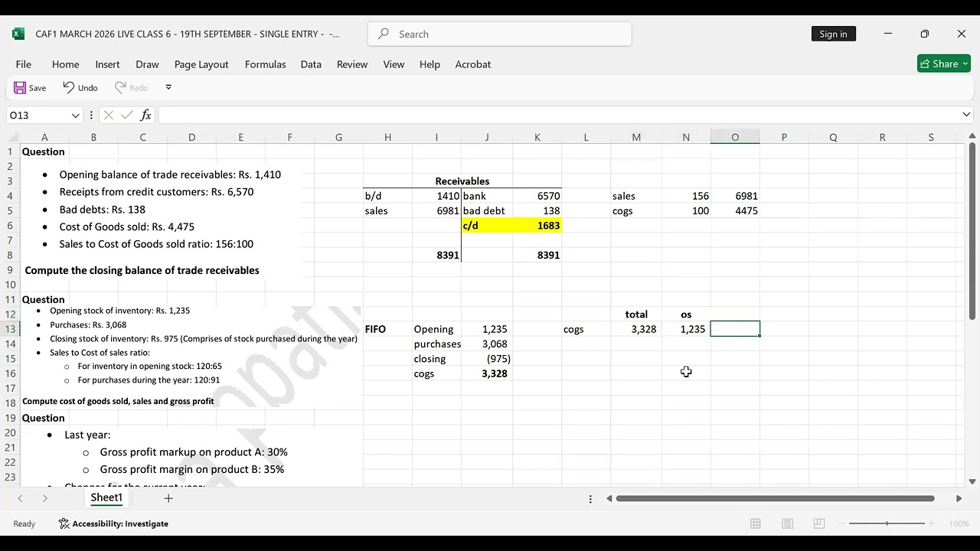The width and height of the screenshot is (980, 551).
Task: Click the horizontal scrollbar thumb
Action: point(775,498)
